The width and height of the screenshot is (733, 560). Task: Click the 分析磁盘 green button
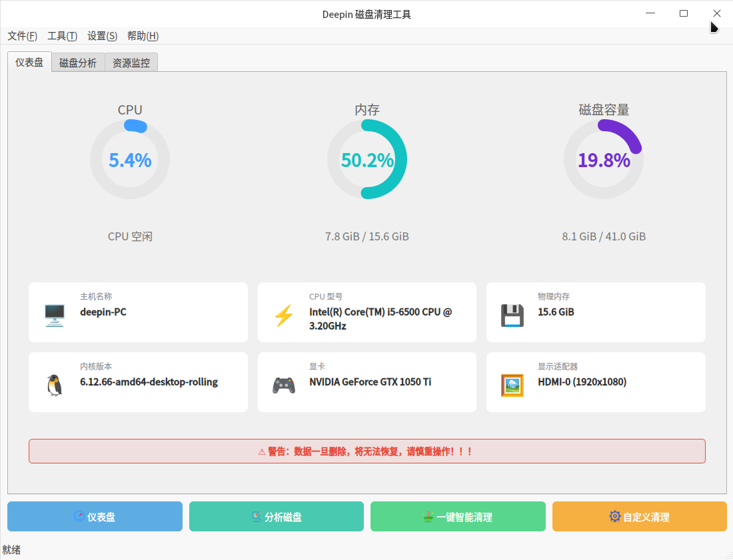277,517
